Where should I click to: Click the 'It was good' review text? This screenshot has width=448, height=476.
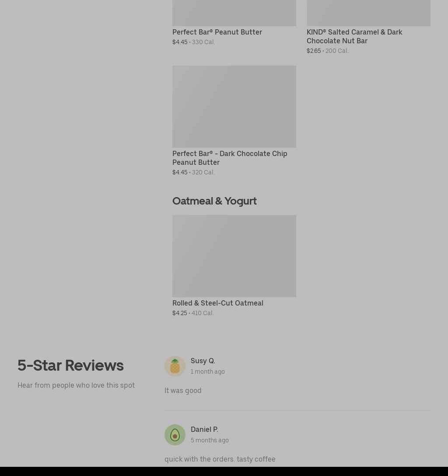pyautogui.click(x=183, y=390)
